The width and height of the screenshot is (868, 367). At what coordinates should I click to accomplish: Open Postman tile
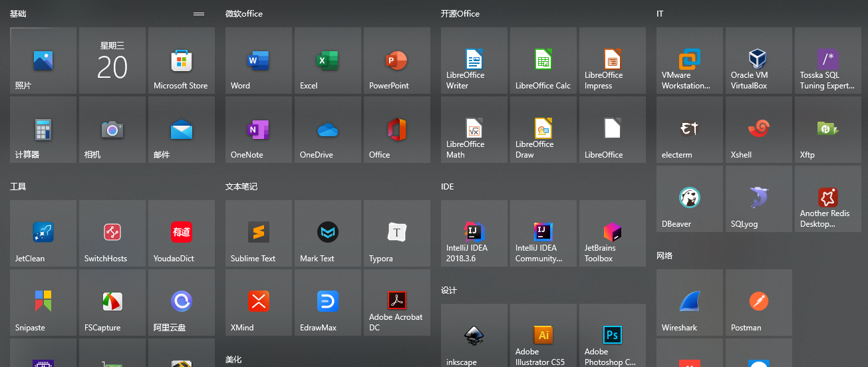tap(759, 303)
